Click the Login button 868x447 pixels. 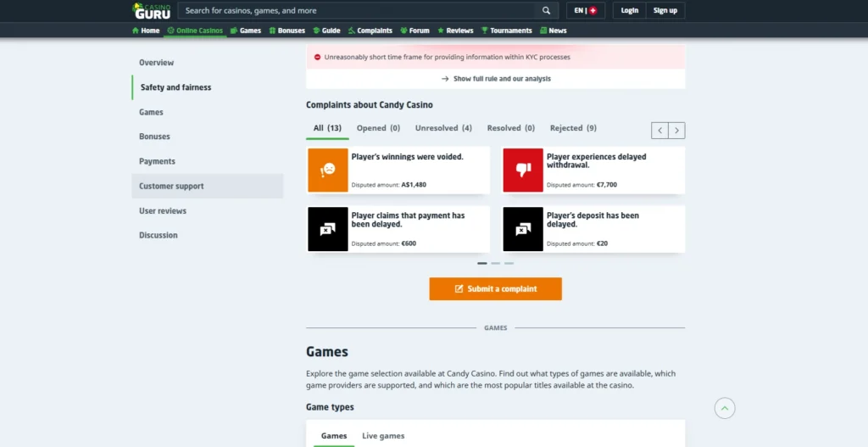coord(630,10)
